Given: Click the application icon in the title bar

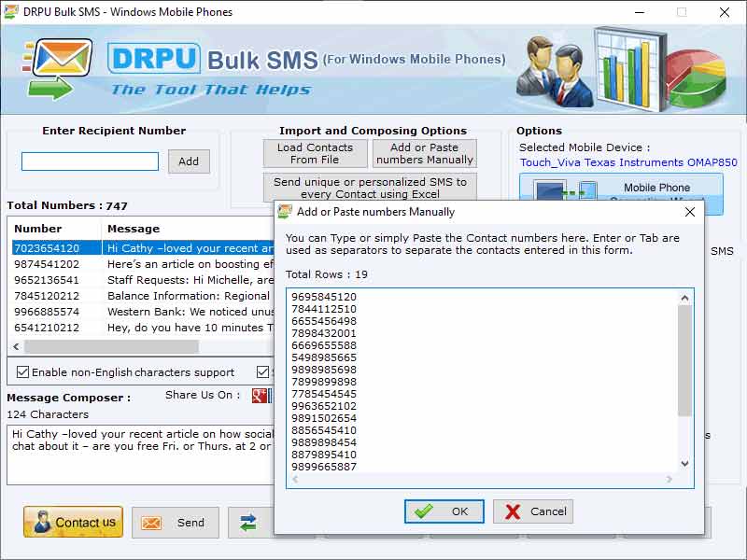Looking at the screenshot, I should 13,12.
